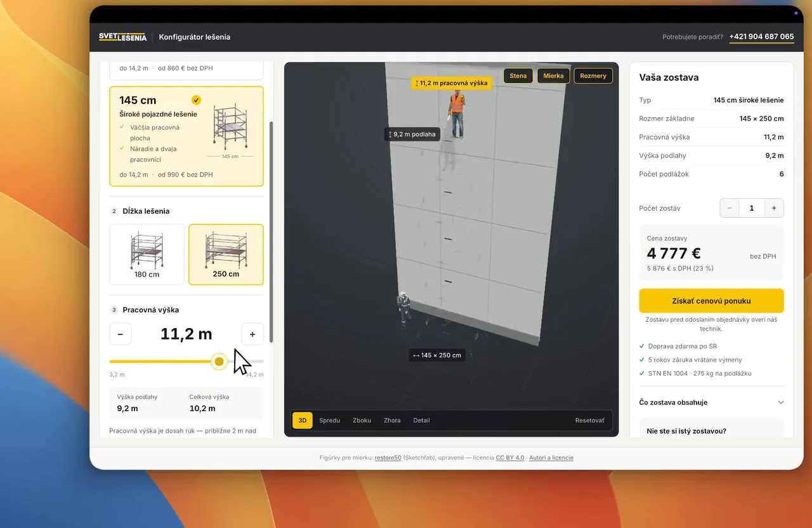812x528 pixels.
Task: Click the Konfigurátor lešenia title
Action: (195, 37)
